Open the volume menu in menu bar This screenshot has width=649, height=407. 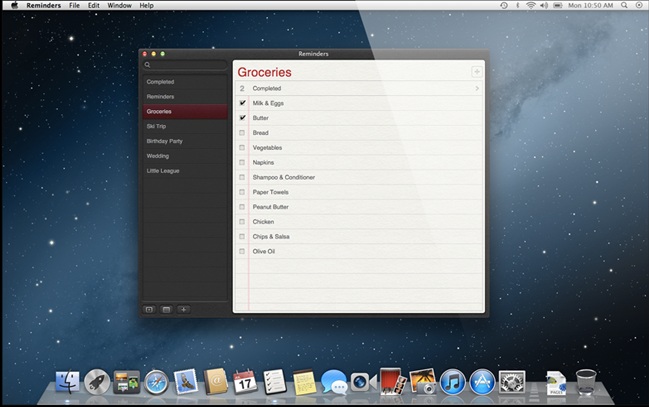pos(545,5)
